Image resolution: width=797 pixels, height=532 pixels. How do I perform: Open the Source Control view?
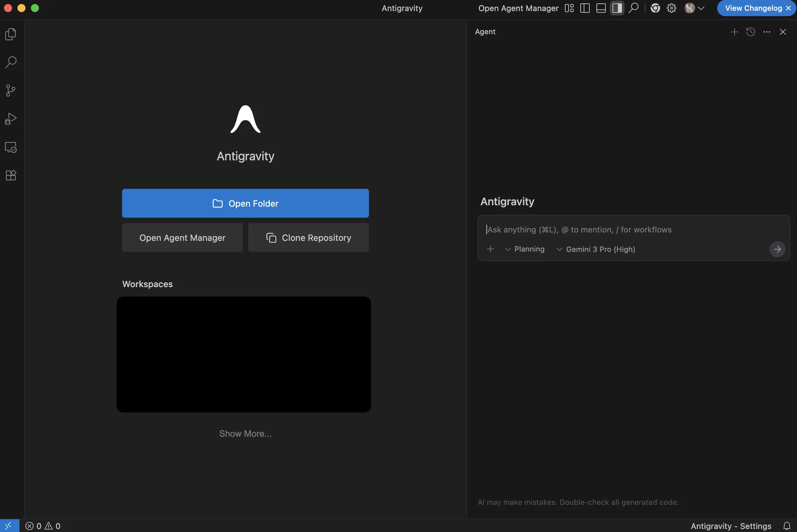(x=10, y=90)
